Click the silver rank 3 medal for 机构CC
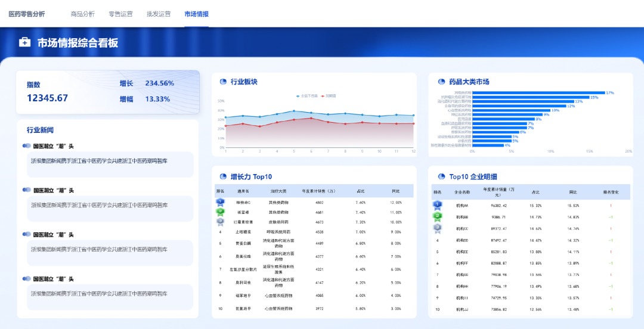The height and width of the screenshot is (329, 644). tap(438, 228)
